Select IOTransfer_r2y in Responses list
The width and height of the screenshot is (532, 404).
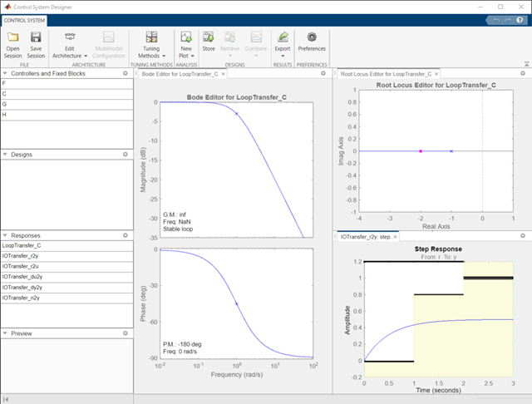point(22,256)
